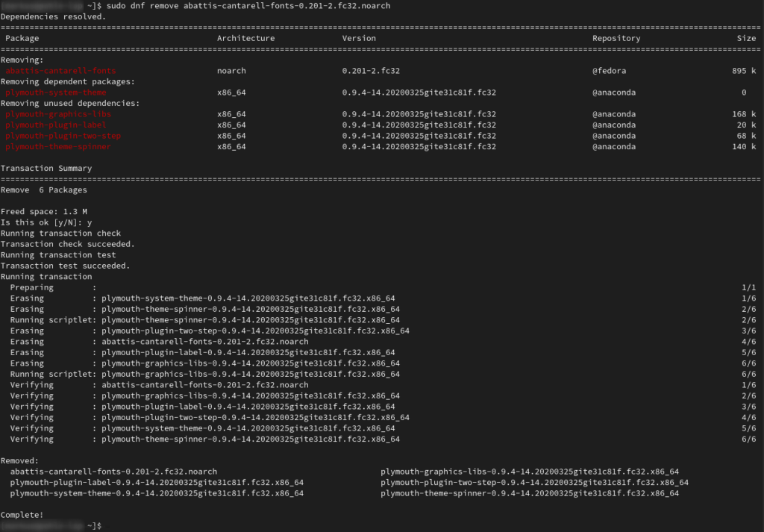This screenshot has width=764, height=532.
Task: Click the 895 k size value
Action: tap(744, 71)
